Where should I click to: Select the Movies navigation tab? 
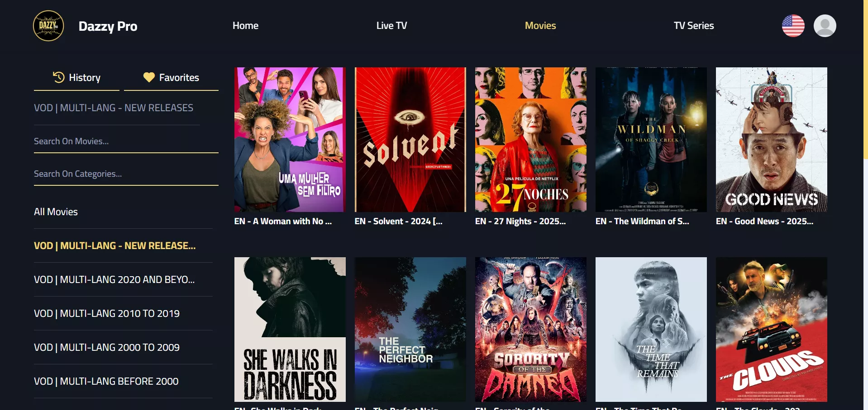[x=540, y=26]
